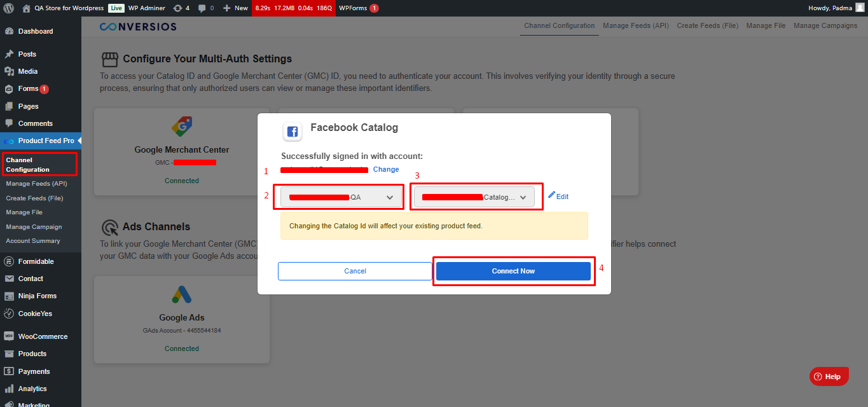Image resolution: width=868 pixels, height=407 pixels.
Task: Click the Google Ads logo
Action: pos(182,294)
